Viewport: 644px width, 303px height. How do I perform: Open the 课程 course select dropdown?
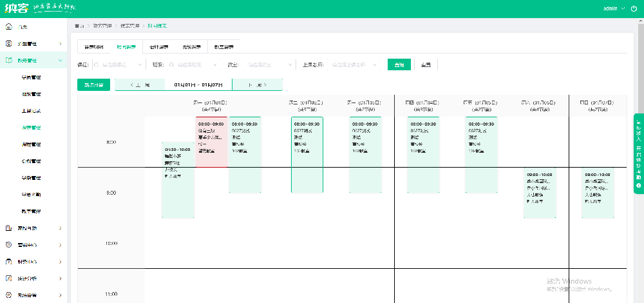coord(118,64)
